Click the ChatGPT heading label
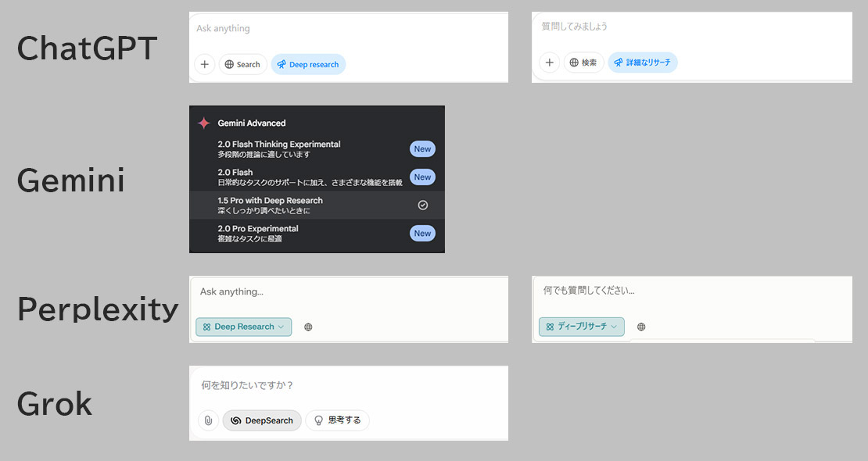The height and width of the screenshot is (461, 868). click(87, 48)
